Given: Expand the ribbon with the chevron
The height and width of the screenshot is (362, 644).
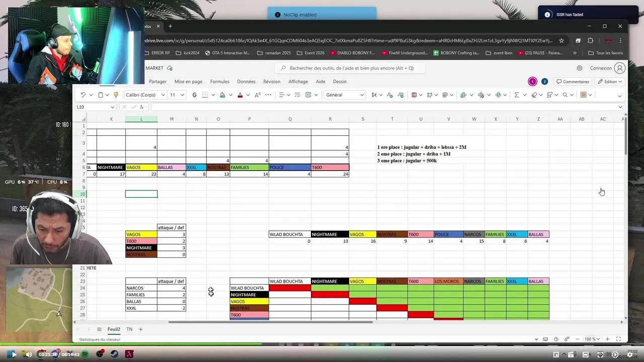Looking at the screenshot, I should 619,96.
